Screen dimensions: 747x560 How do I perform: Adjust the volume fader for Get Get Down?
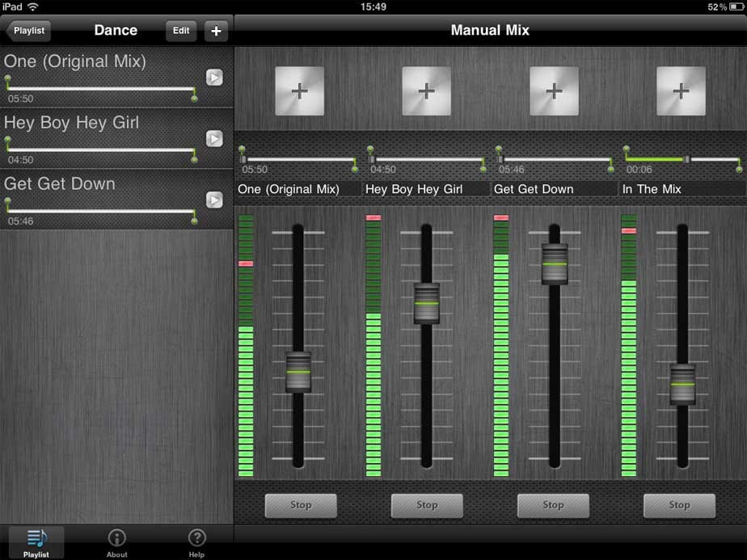[553, 262]
